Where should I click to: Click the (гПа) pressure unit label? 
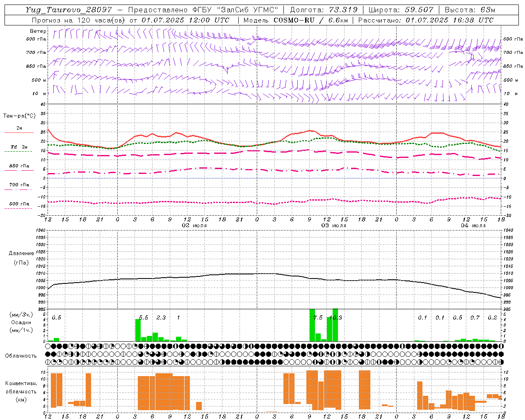21,262
